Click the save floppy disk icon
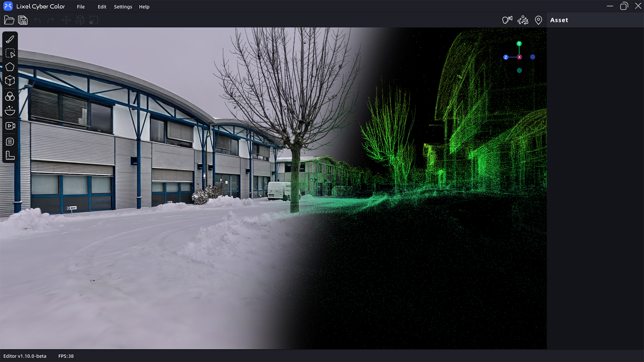Image resolution: width=644 pixels, height=362 pixels. [23, 20]
